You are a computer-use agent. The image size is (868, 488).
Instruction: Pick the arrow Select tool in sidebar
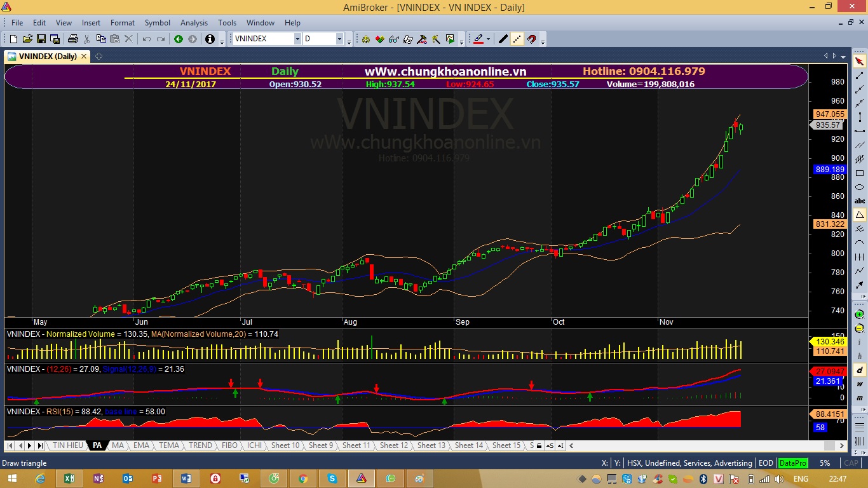point(860,62)
